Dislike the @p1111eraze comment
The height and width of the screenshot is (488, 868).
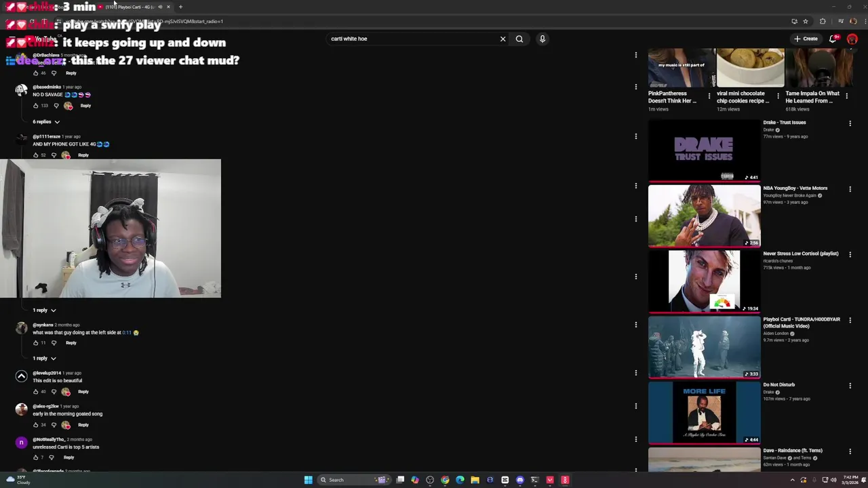[54, 155]
